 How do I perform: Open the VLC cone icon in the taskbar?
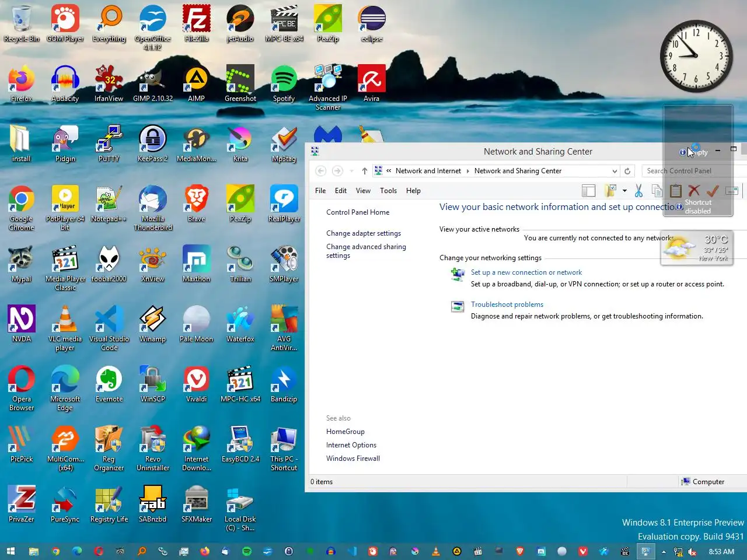[436, 551]
